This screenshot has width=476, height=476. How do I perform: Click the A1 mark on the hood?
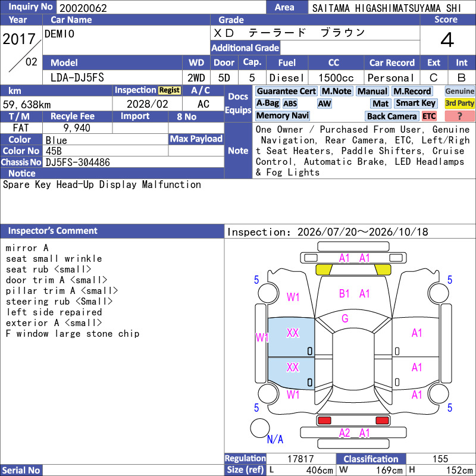coord(364,293)
